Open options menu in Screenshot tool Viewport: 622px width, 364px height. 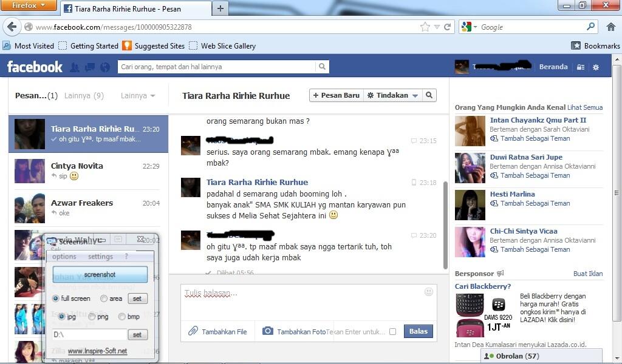tap(64, 257)
